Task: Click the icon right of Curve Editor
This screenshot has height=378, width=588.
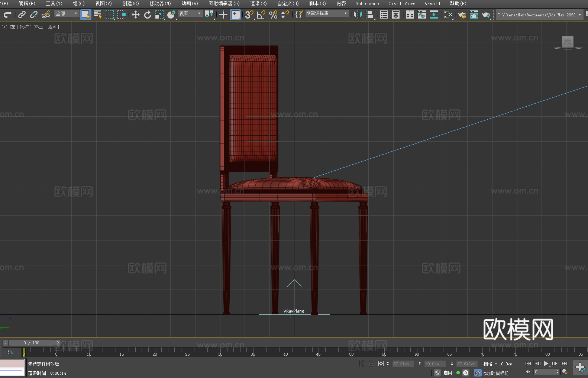Action: pyautogui.click(x=434, y=14)
